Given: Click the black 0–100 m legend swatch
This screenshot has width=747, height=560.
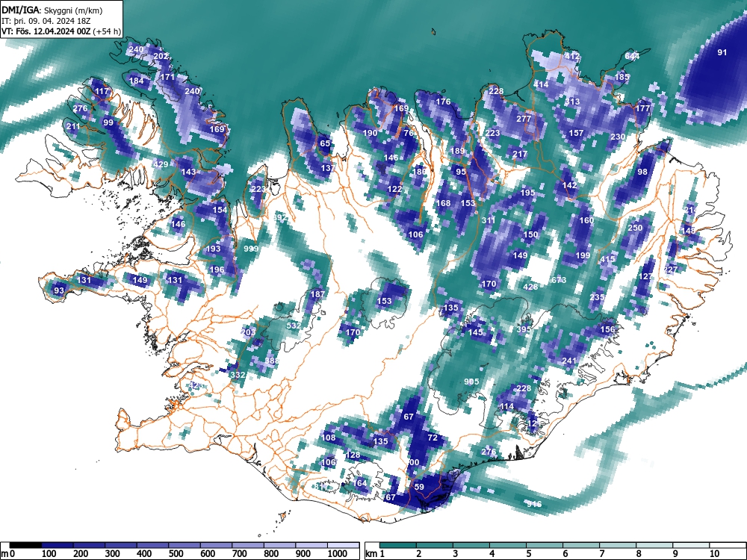Looking at the screenshot, I should 25,545.
